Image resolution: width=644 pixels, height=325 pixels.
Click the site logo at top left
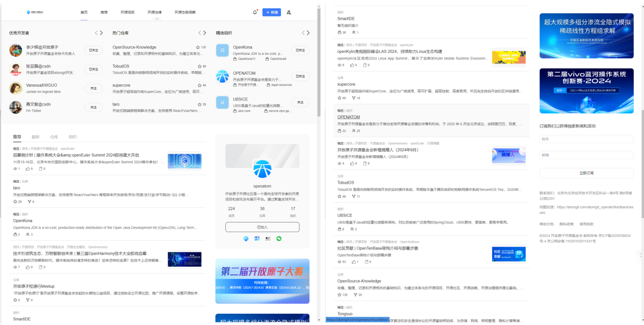pos(36,12)
